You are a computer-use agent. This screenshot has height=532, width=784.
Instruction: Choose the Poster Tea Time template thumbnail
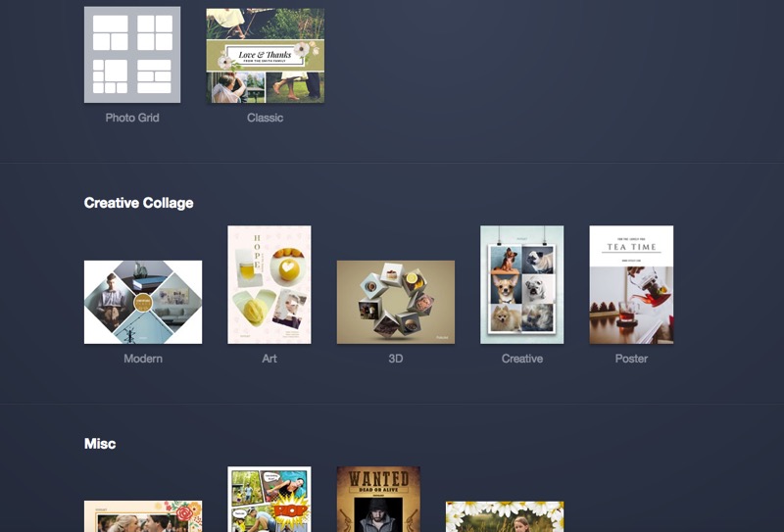(x=631, y=284)
